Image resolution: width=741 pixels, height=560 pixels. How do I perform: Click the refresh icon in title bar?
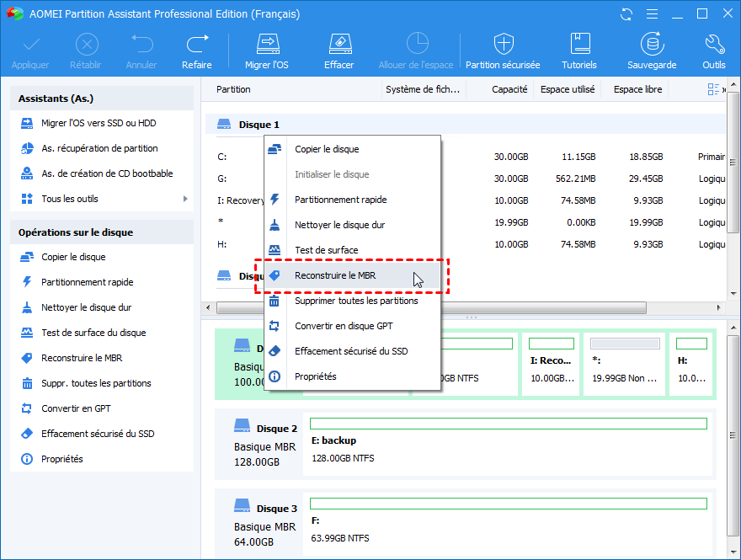(626, 14)
